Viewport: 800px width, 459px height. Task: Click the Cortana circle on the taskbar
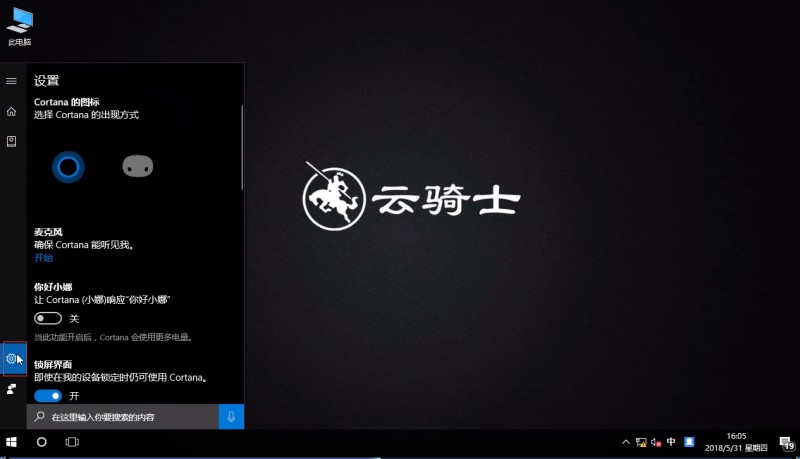42,442
